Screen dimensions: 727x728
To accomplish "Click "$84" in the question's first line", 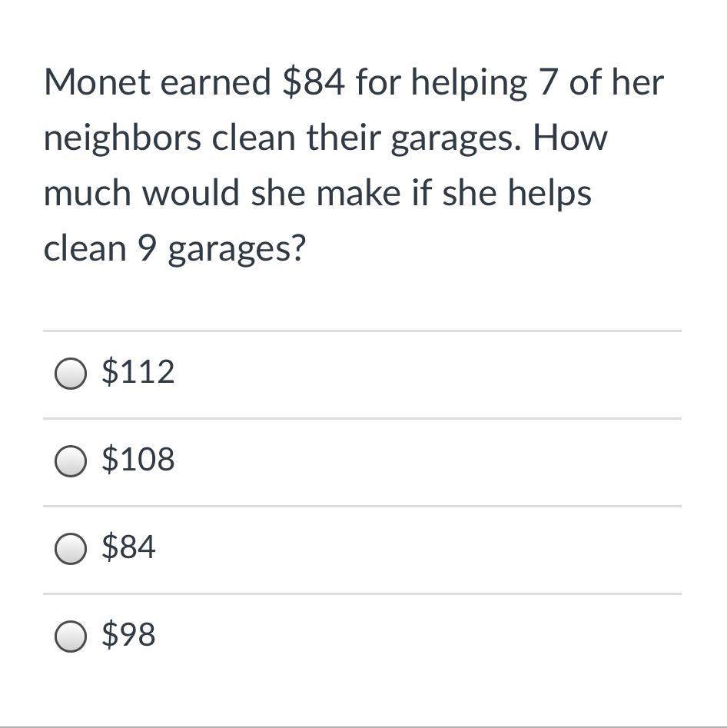I will click(313, 83).
